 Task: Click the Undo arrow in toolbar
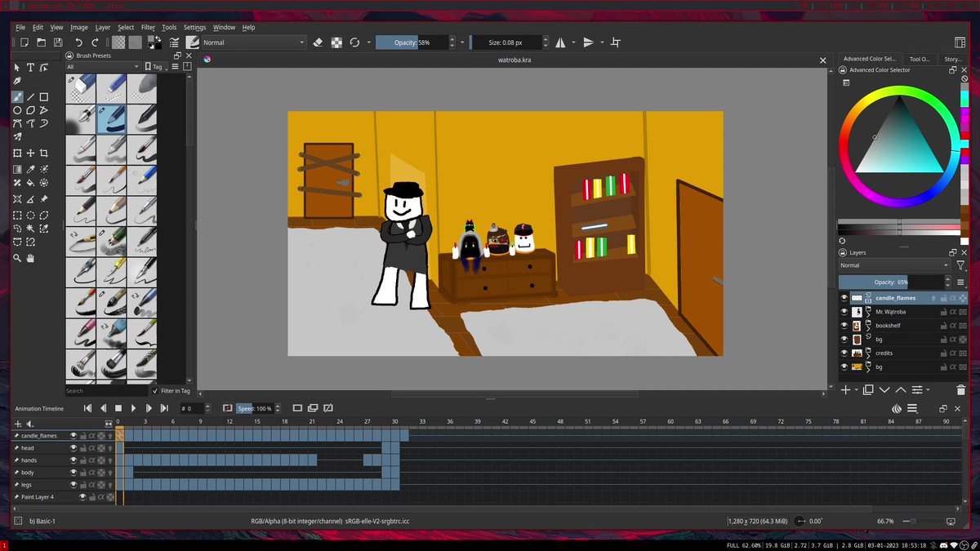tap(78, 42)
